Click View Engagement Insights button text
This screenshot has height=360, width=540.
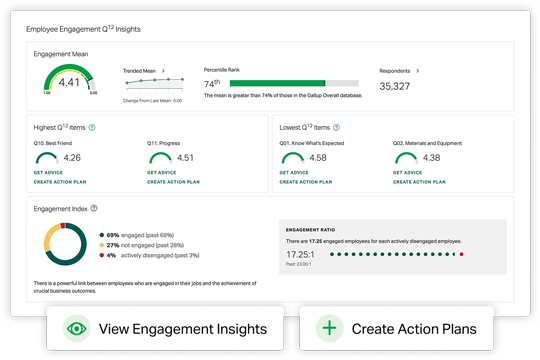183,329
